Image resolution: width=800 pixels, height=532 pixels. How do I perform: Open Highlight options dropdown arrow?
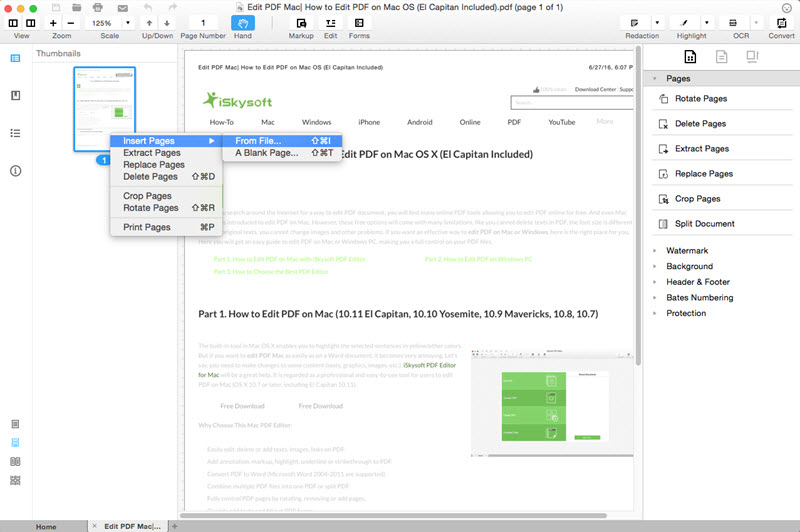[x=707, y=23]
